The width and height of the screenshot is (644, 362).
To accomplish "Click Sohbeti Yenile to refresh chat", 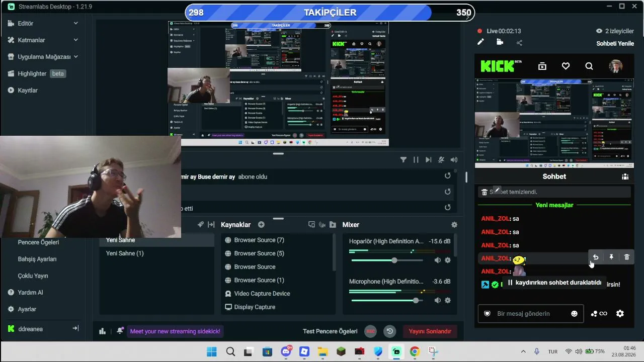I will pyautogui.click(x=615, y=43).
